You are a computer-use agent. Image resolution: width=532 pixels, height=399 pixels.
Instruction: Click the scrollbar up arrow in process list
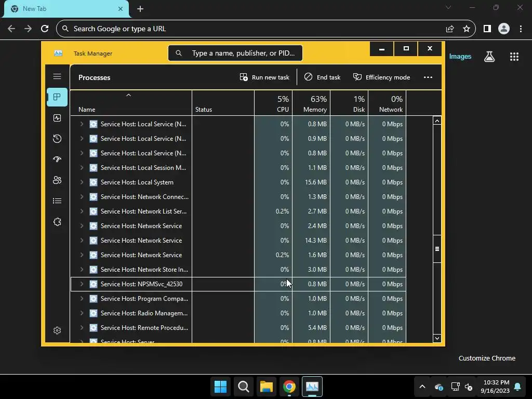(x=437, y=121)
